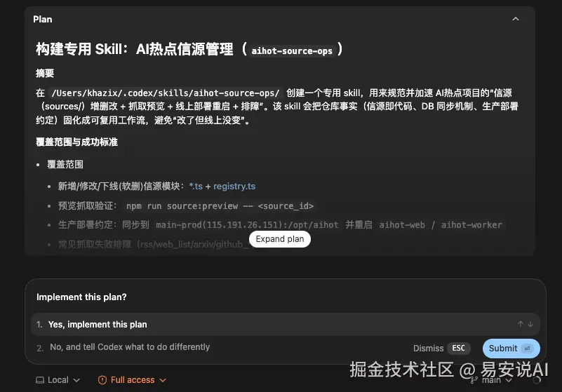562x392 pixels.
Task: Click the circular progress indicator icon
Action: tap(537, 380)
